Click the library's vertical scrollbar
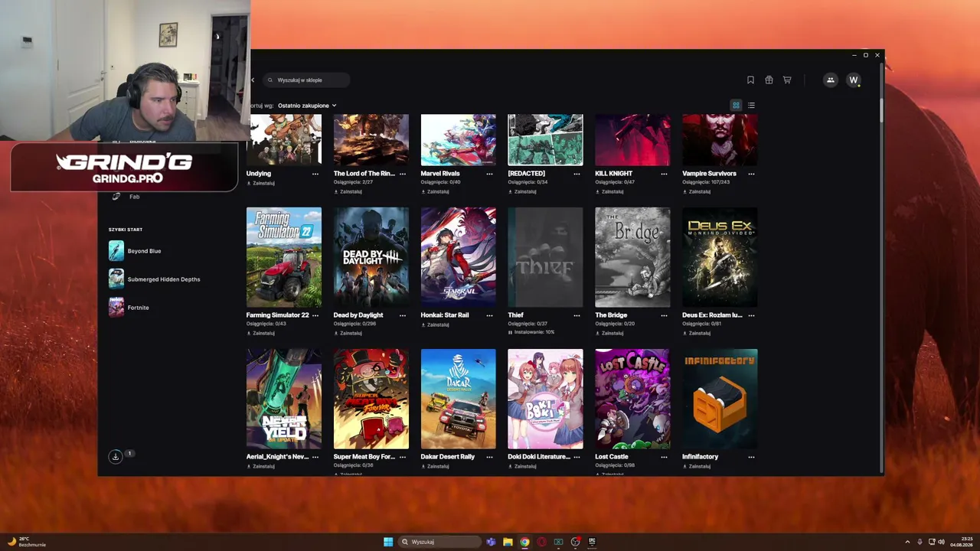Screen dimensions: 980x551 pyautogui.click(x=881, y=109)
